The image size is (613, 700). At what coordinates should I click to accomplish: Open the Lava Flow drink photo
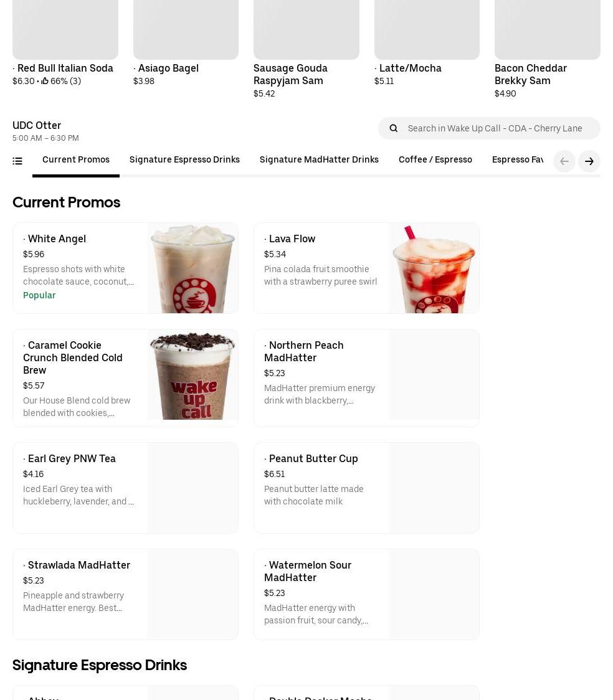434,268
